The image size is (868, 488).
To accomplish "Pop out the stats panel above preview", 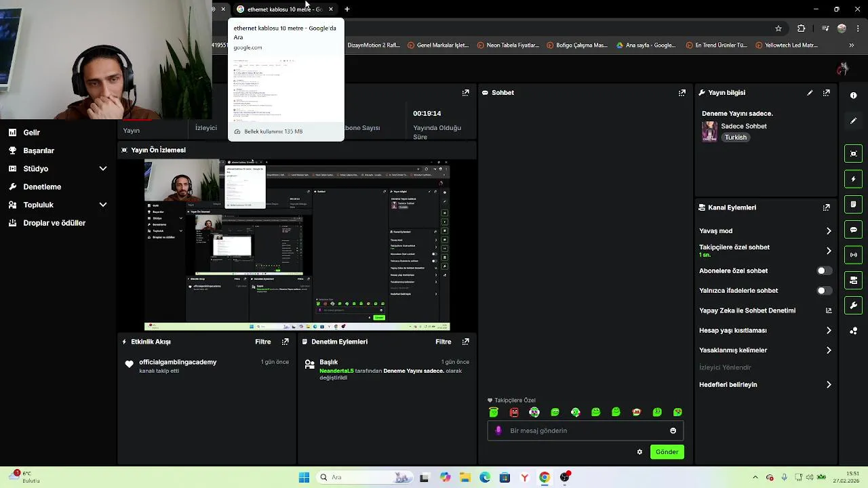I will coord(465,93).
